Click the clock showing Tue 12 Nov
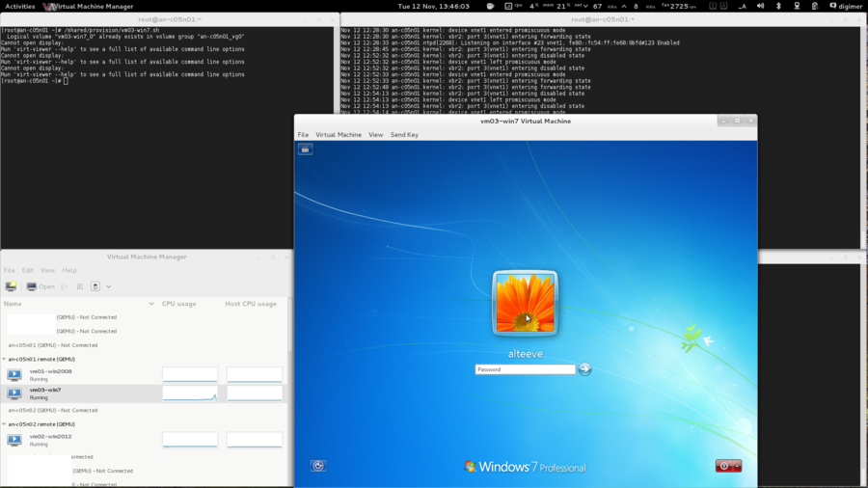The width and height of the screenshot is (868, 488). tap(433, 6)
